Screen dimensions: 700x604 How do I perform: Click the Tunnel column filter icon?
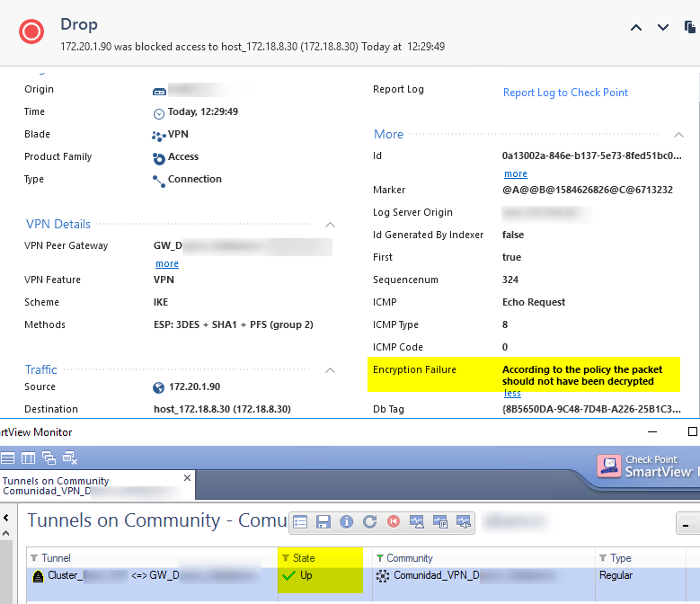pyautogui.click(x=34, y=558)
